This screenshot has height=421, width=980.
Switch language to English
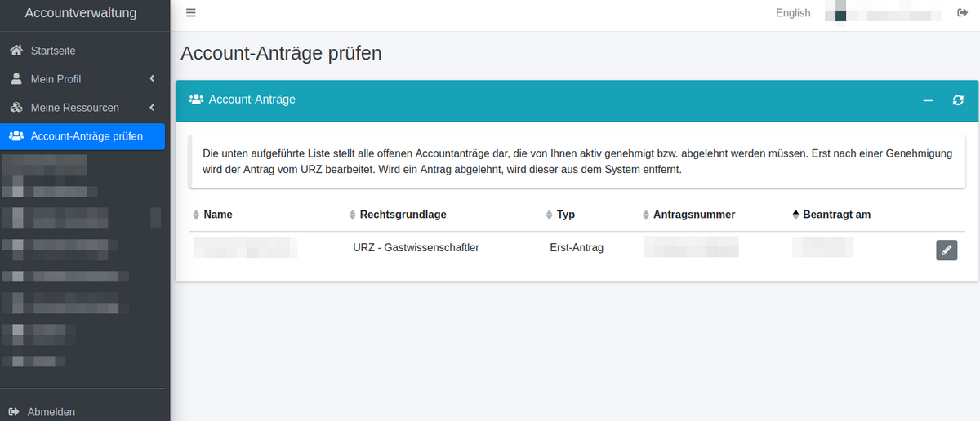point(793,13)
